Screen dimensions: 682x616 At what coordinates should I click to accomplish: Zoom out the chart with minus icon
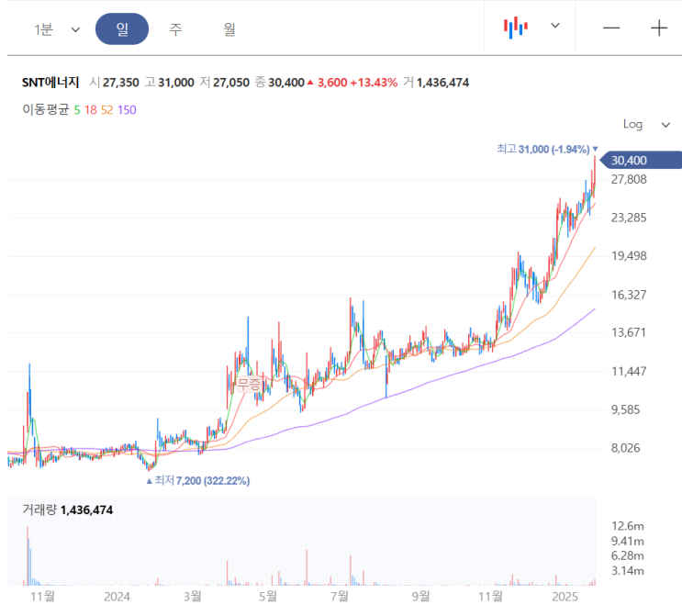coord(611,28)
